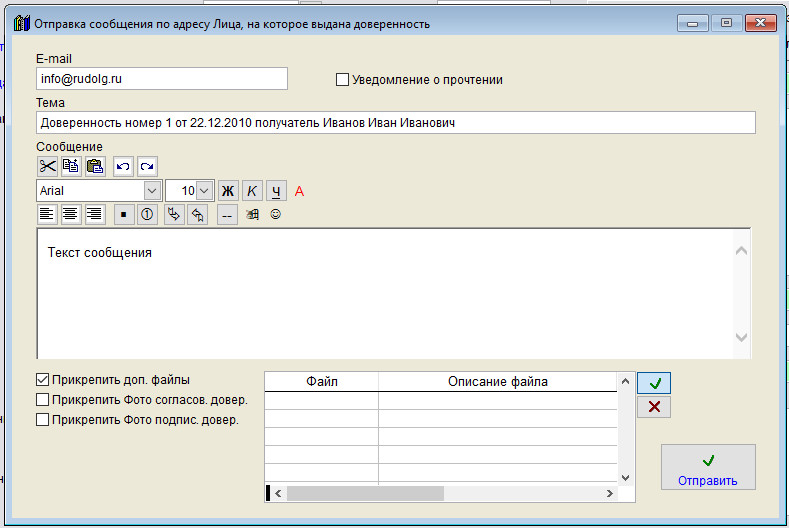
Task: Click the Redo arrow icon
Action: pyautogui.click(x=147, y=166)
